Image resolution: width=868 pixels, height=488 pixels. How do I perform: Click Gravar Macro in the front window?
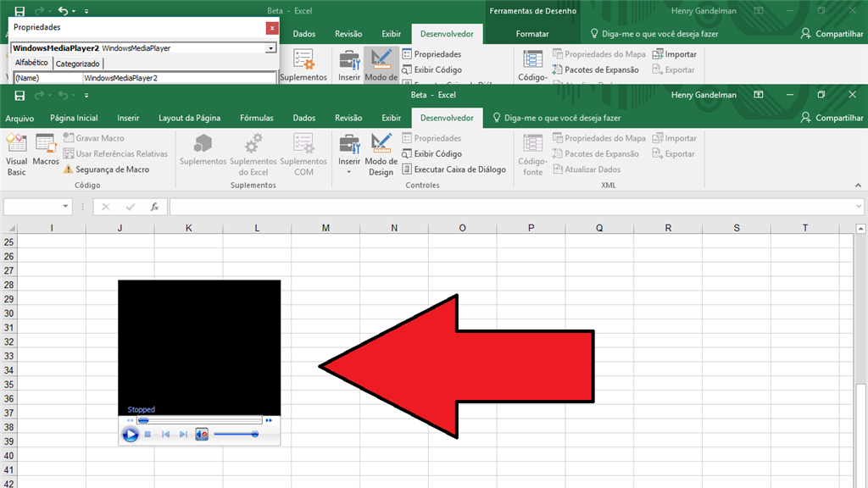click(93, 138)
